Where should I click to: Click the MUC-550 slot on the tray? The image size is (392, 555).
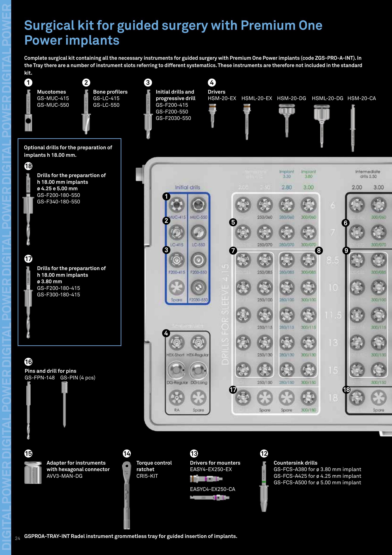tap(198, 205)
